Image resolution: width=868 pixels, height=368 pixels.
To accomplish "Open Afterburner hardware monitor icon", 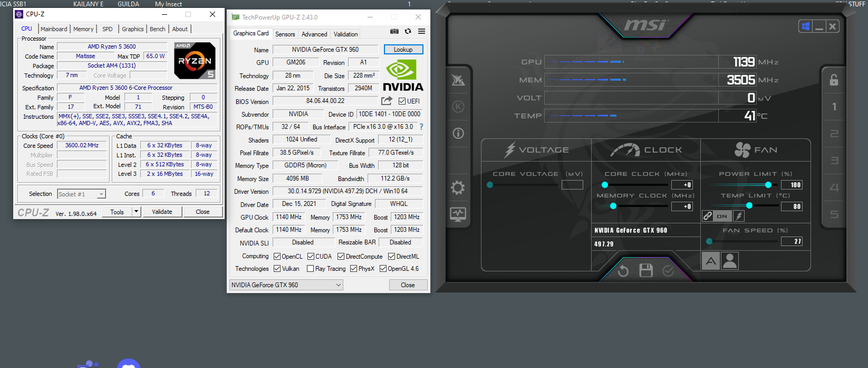I will [458, 214].
